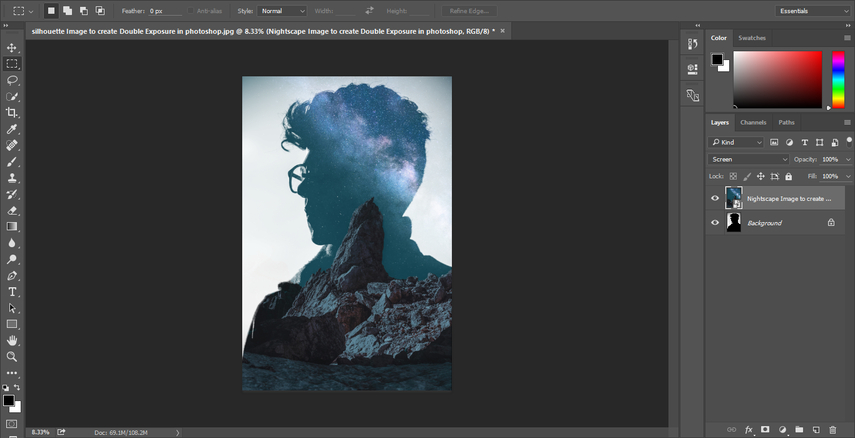The width and height of the screenshot is (855, 438).
Task: Switch to the Swatches tab
Action: 752,38
